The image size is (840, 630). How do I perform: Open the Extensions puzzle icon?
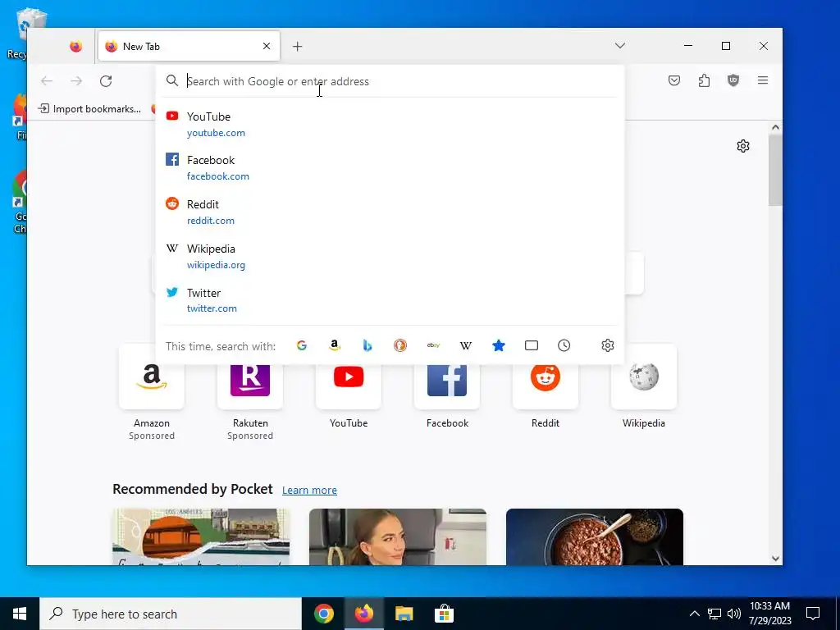(704, 80)
